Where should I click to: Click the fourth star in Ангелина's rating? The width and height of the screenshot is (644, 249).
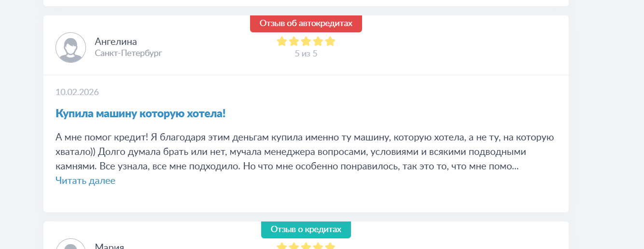[x=318, y=41]
